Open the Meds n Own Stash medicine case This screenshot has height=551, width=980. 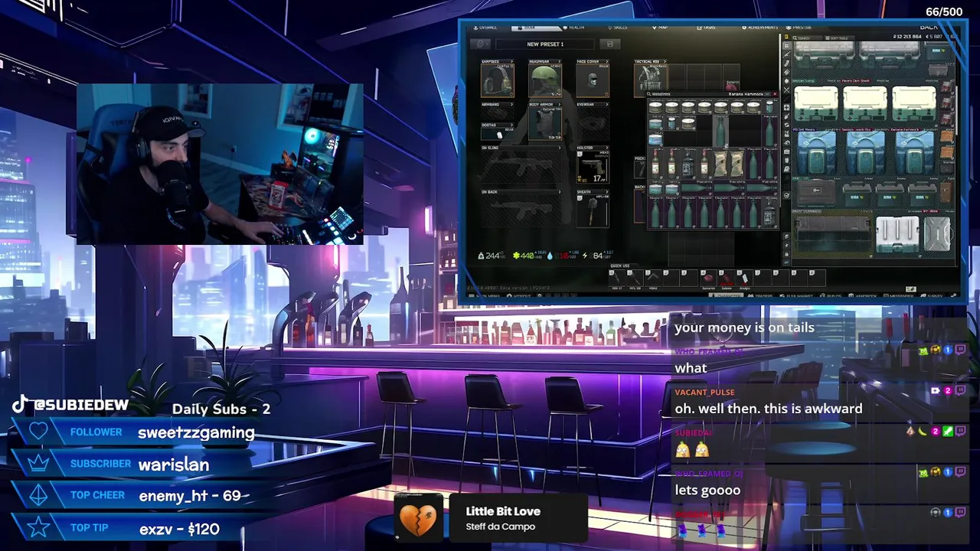pos(865,103)
